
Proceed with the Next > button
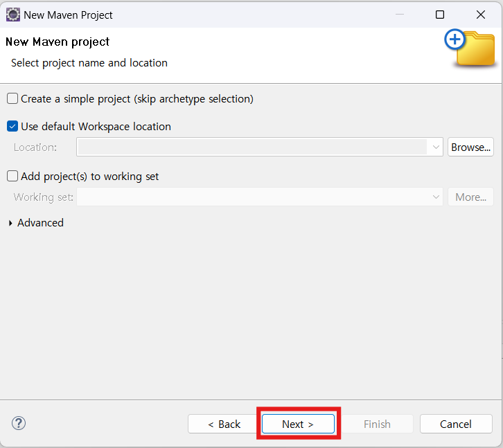(298, 424)
